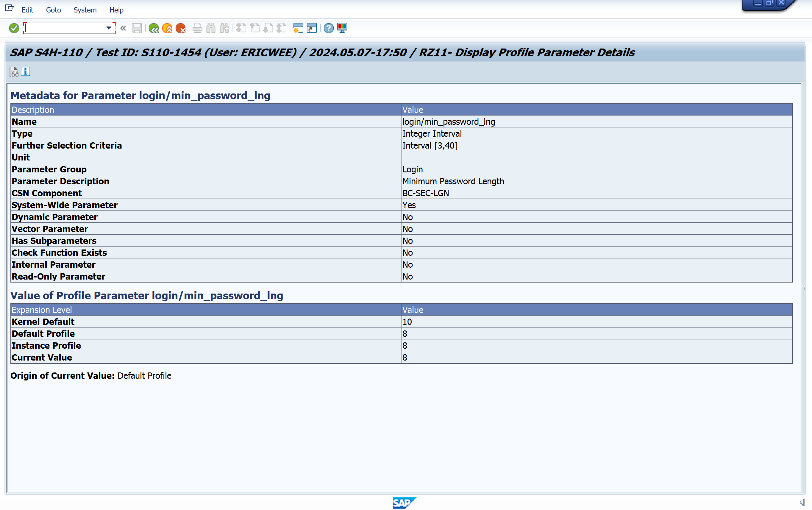Click the red Cancel icon
The width and height of the screenshot is (812, 510).
[x=181, y=28]
